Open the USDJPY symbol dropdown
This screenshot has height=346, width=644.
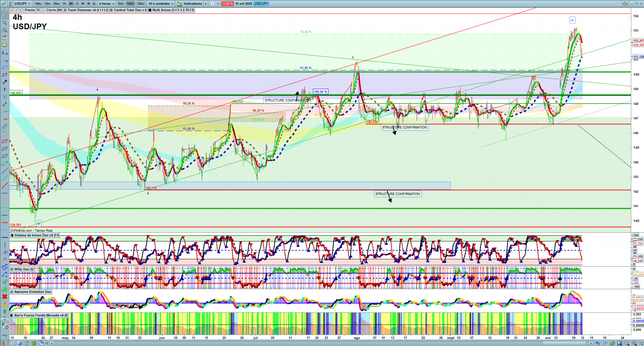[x=22, y=4]
